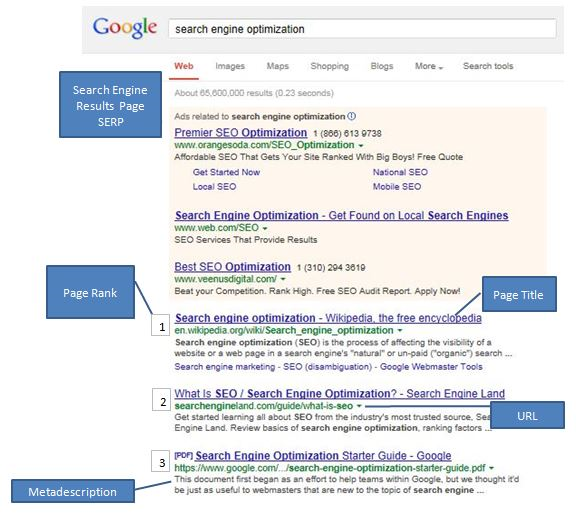The height and width of the screenshot is (517, 576).
Task: Switch to the Images tab
Action: (230, 66)
